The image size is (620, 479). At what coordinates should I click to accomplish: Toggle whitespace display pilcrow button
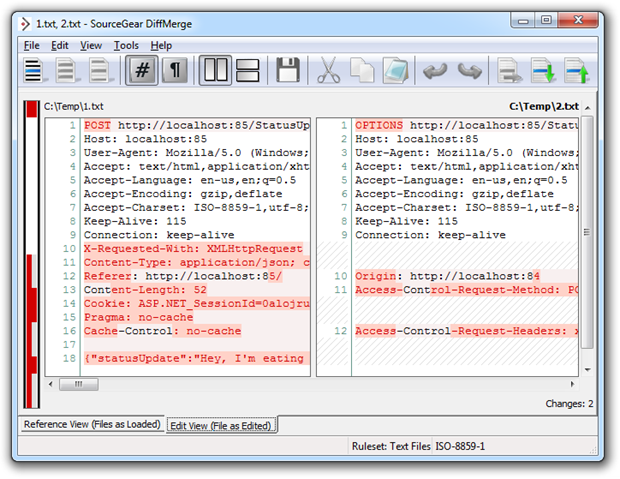(175, 70)
